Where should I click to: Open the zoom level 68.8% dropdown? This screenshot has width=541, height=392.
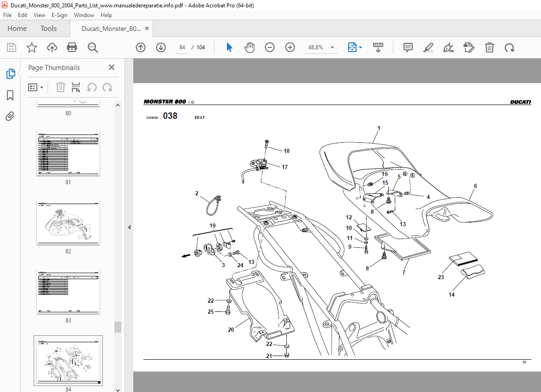(x=332, y=47)
